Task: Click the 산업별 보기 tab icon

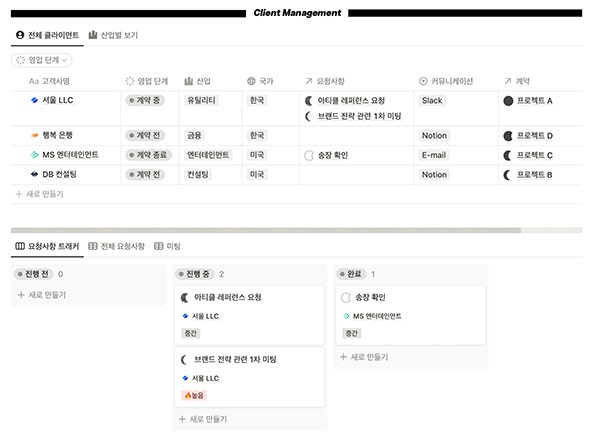Action: 93,35
